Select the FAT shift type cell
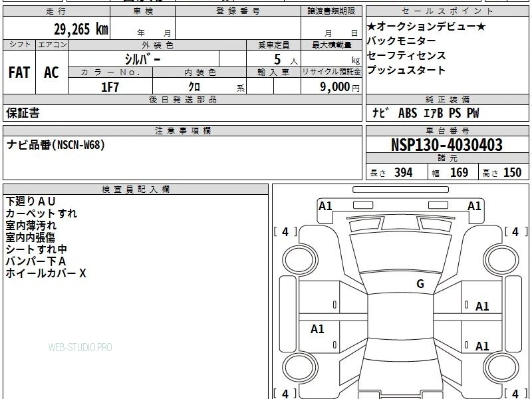The height and width of the screenshot is (399, 532). coord(19,72)
